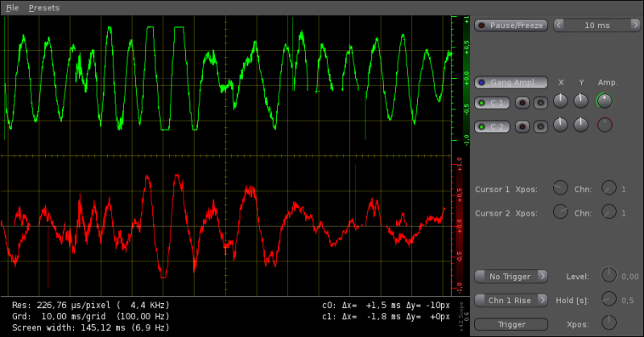Open the Presets menu
The height and width of the screenshot is (337, 644).
(44, 8)
